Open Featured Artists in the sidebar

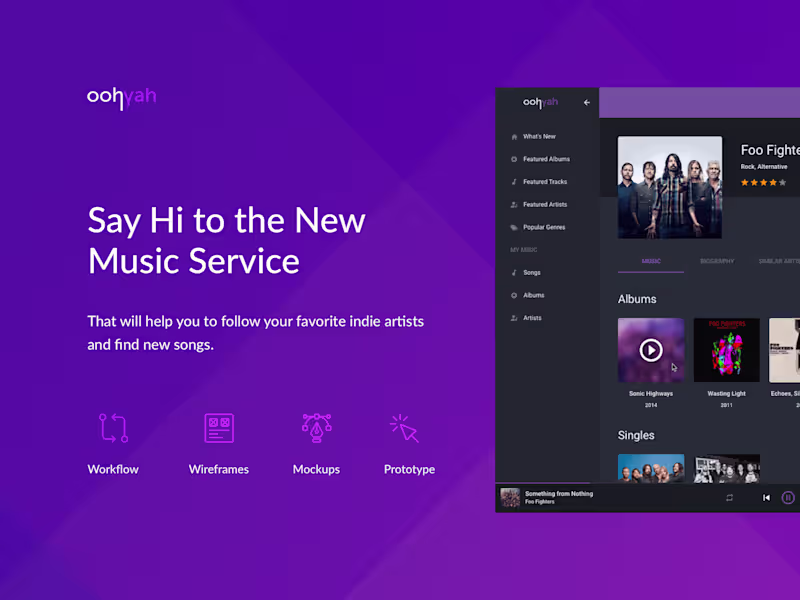545,205
